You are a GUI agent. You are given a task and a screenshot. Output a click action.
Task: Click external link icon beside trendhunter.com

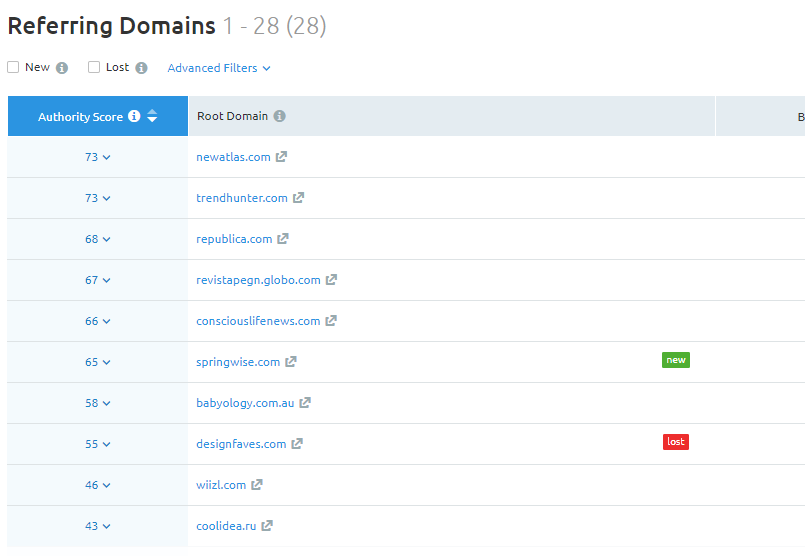click(x=299, y=198)
